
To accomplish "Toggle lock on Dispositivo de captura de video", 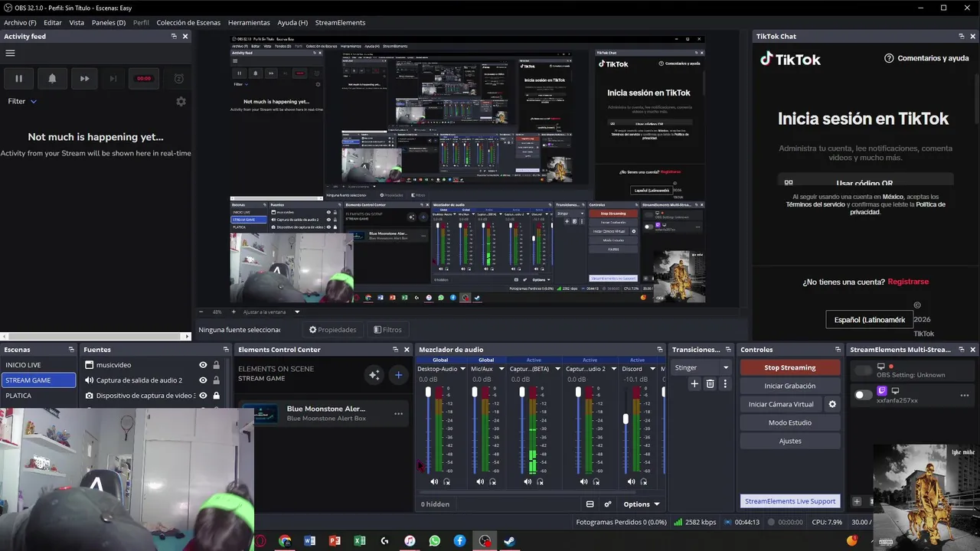I will point(217,396).
